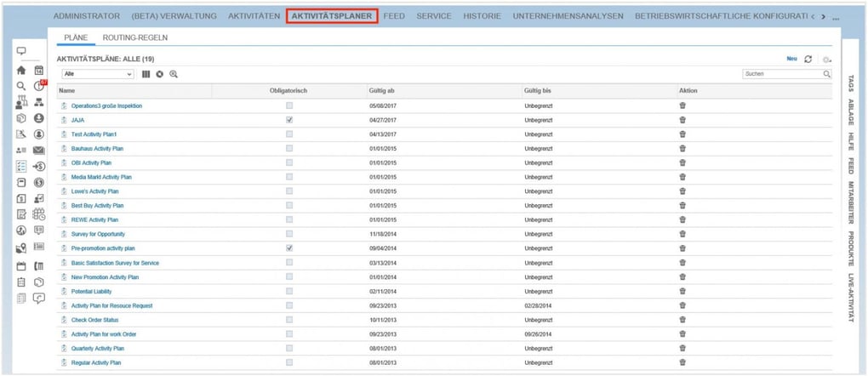Open Quarterly Activity Plan link
Screen dimensions: 868x376
97,348
